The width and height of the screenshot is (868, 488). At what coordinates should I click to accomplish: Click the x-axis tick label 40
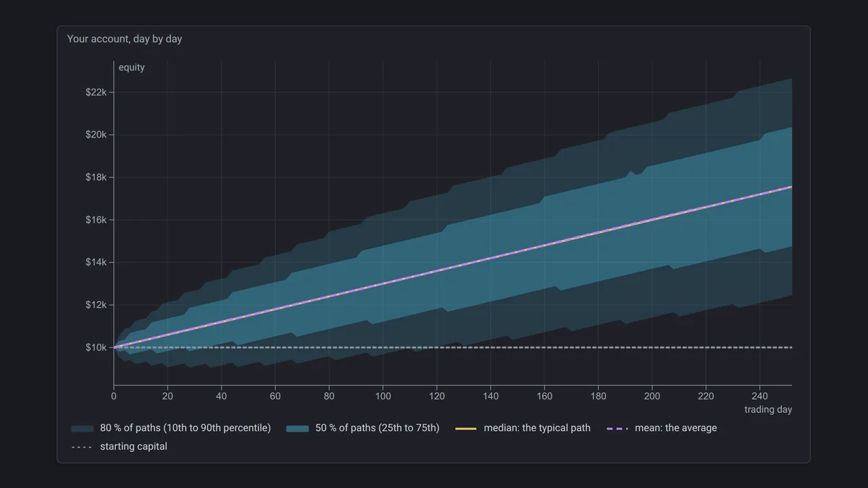222,396
